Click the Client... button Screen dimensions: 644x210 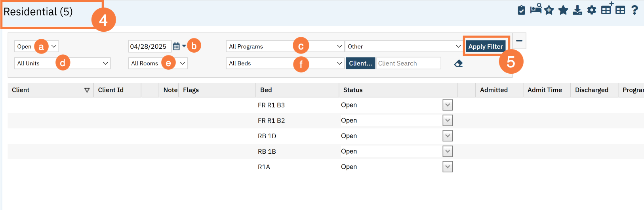click(360, 63)
